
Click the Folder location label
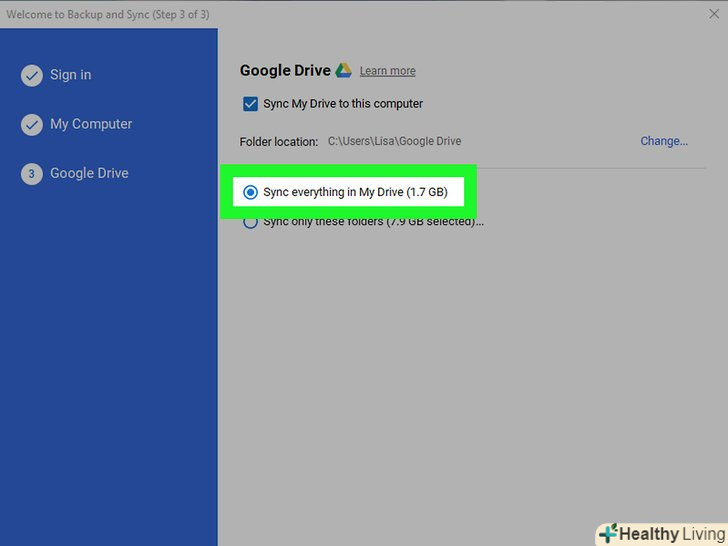[279, 142]
